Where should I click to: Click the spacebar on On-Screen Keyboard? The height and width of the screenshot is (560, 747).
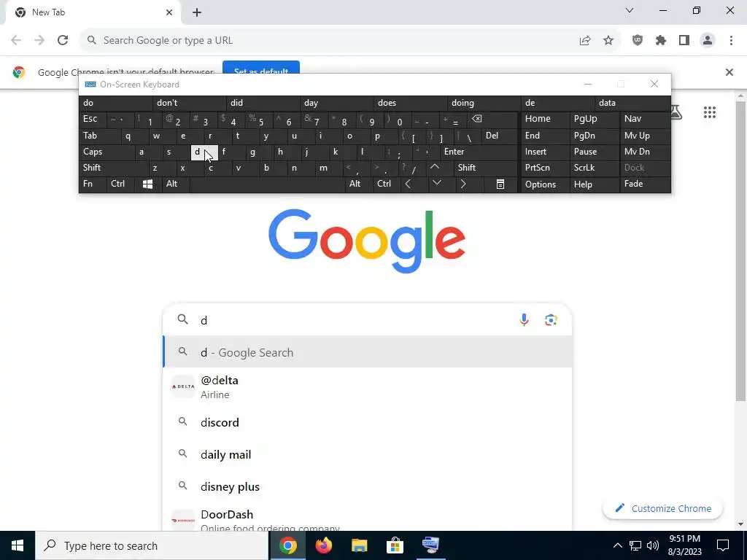coord(267,184)
